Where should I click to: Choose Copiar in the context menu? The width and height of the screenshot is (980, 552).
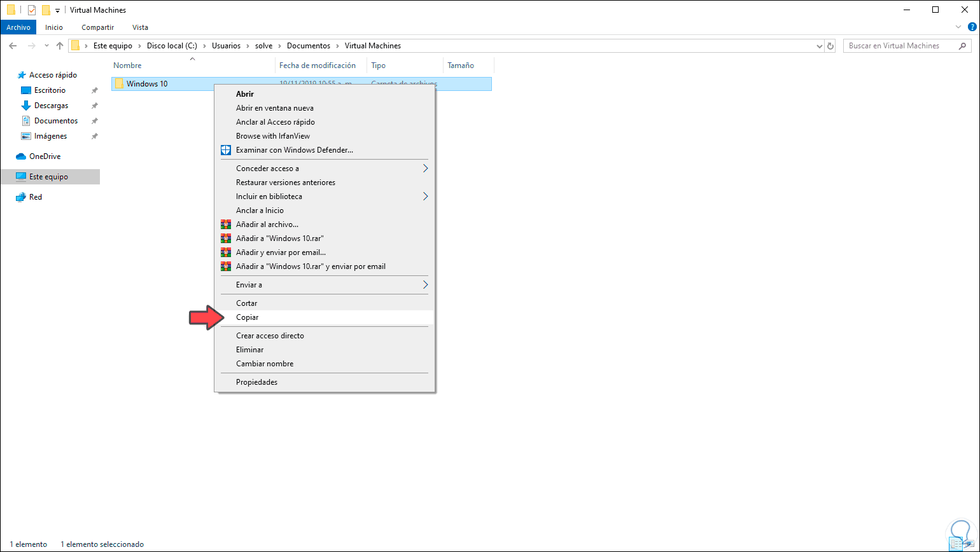pyautogui.click(x=325, y=317)
